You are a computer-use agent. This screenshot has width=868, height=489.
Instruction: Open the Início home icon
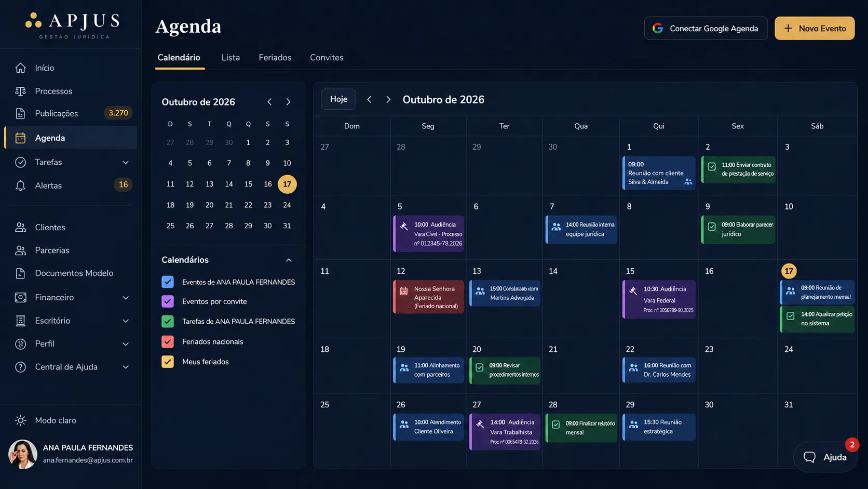[x=20, y=68]
